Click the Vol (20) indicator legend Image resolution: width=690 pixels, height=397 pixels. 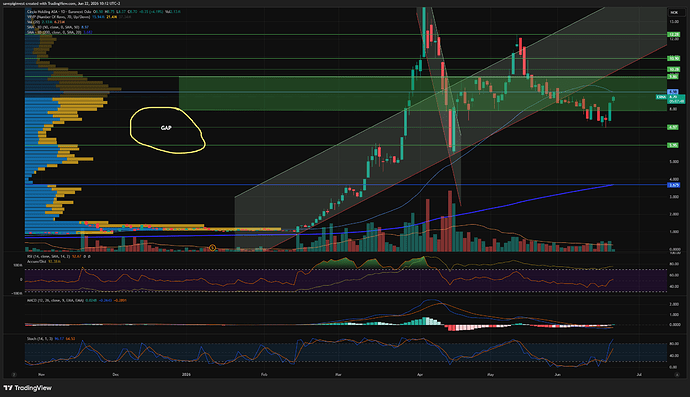coord(46,22)
